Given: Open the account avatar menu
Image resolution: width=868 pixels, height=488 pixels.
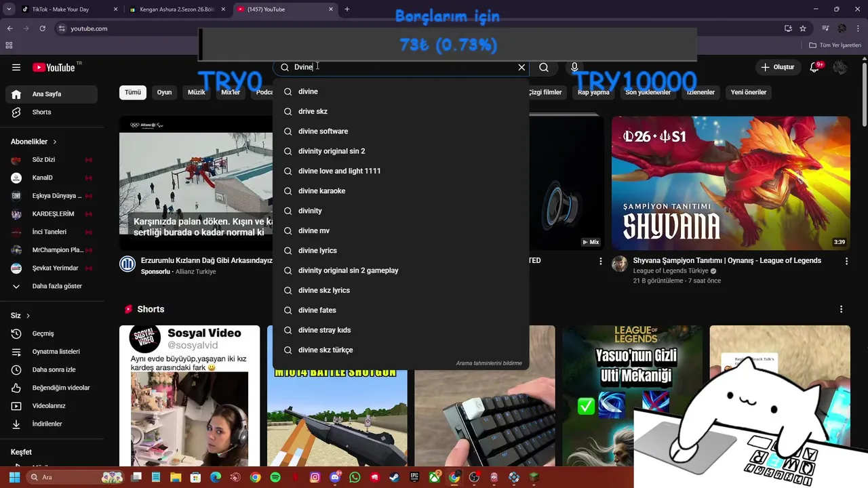Looking at the screenshot, I should coord(840,67).
